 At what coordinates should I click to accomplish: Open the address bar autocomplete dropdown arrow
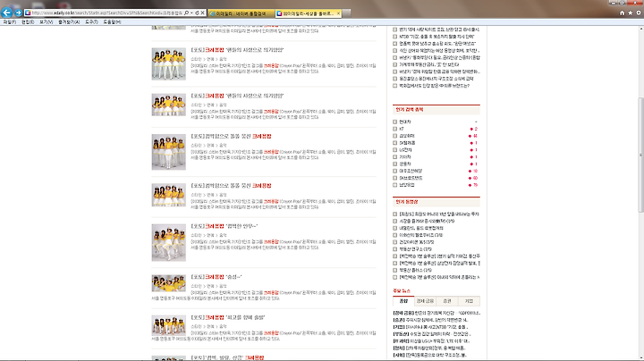pyautogui.click(x=191, y=13)
